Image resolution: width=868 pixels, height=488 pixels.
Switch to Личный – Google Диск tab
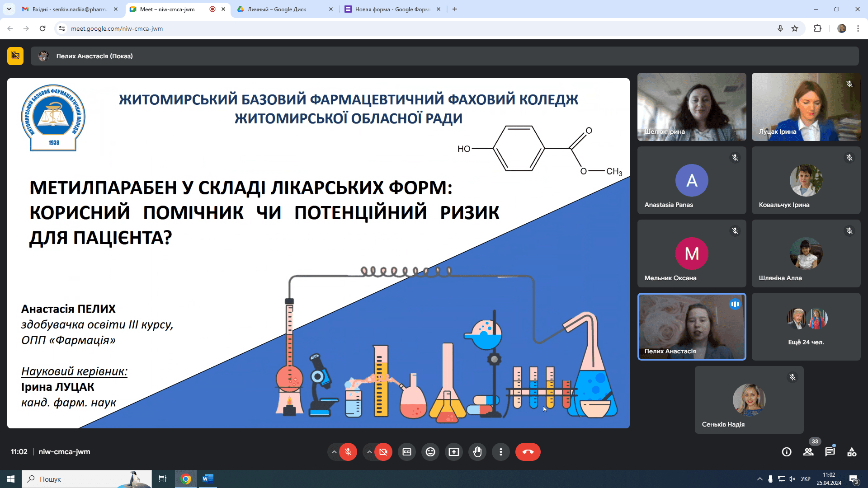pyautogui.click(x=285, y=9)
